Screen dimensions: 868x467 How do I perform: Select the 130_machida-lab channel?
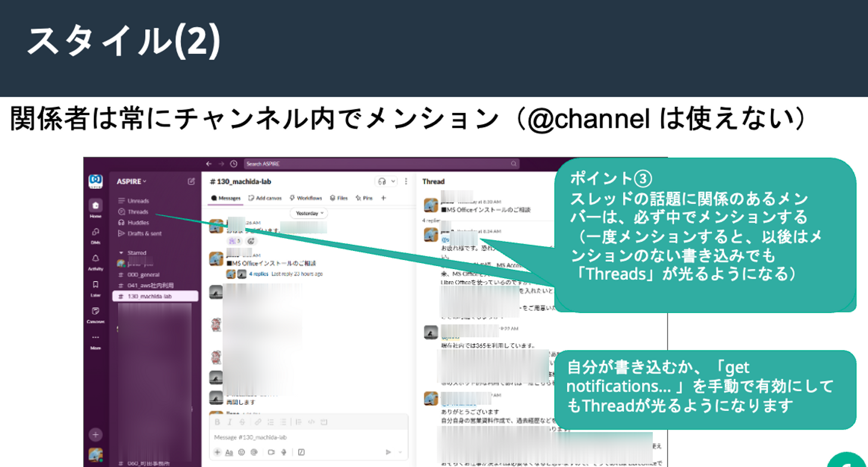(x=155, y=296)
